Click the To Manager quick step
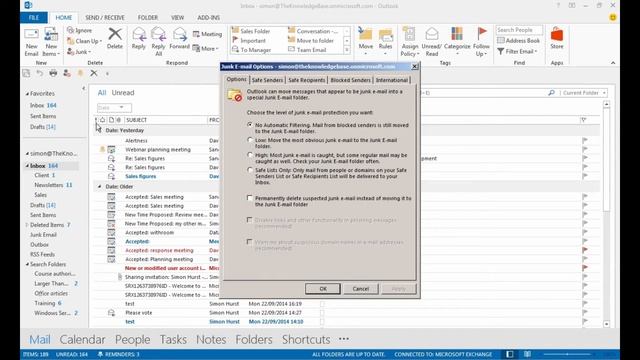The width and height of the screenshot is (640, 360). [x=255, y=50]
